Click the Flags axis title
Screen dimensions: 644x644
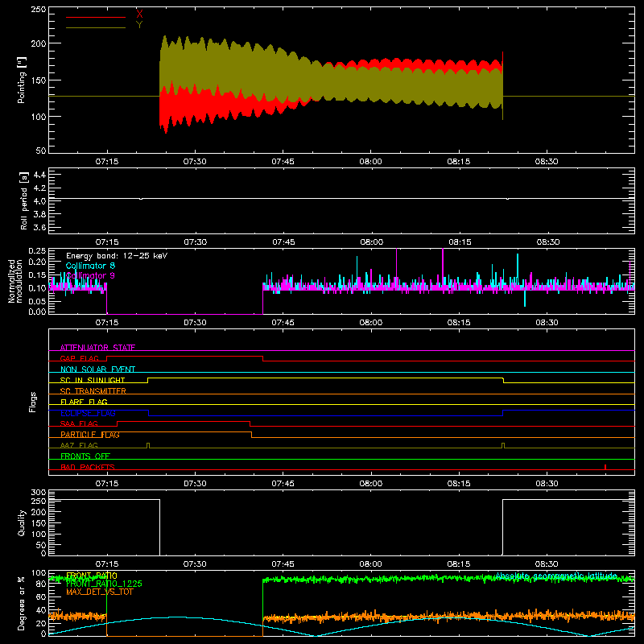tap(32, 402)
